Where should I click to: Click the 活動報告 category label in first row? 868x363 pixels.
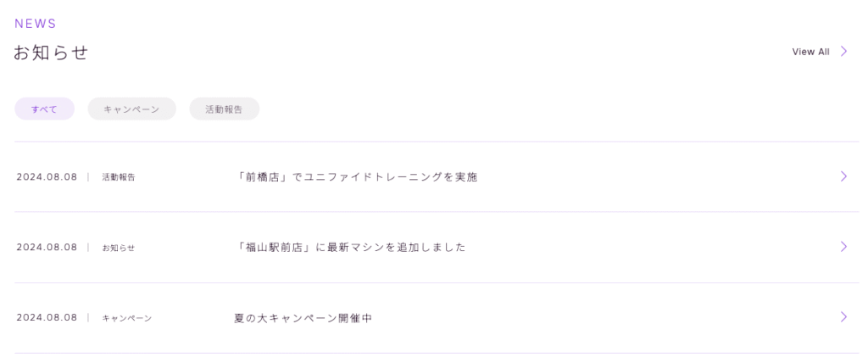(x=118, y=177)
